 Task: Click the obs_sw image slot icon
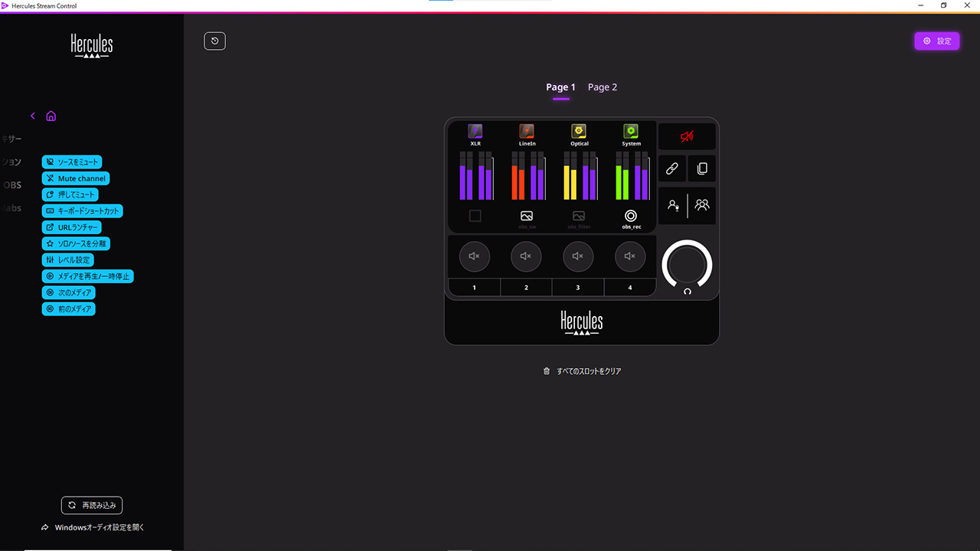click(x=527, y=217)
